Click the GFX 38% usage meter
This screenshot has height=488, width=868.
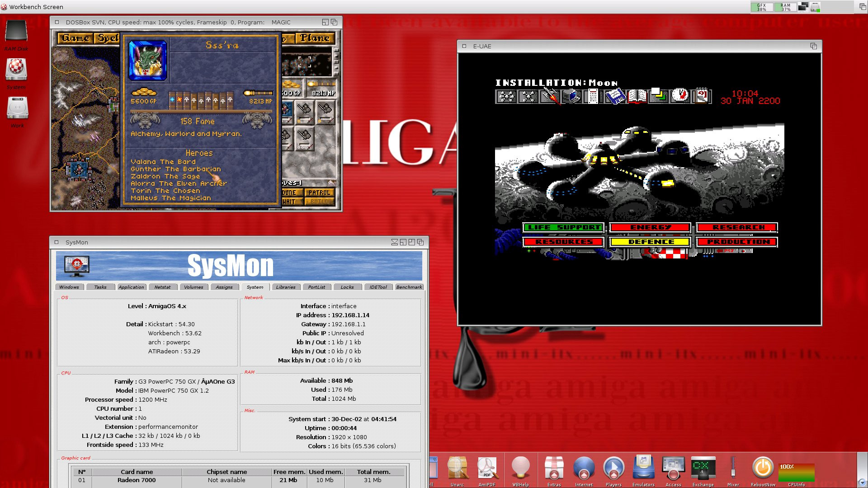762,7
